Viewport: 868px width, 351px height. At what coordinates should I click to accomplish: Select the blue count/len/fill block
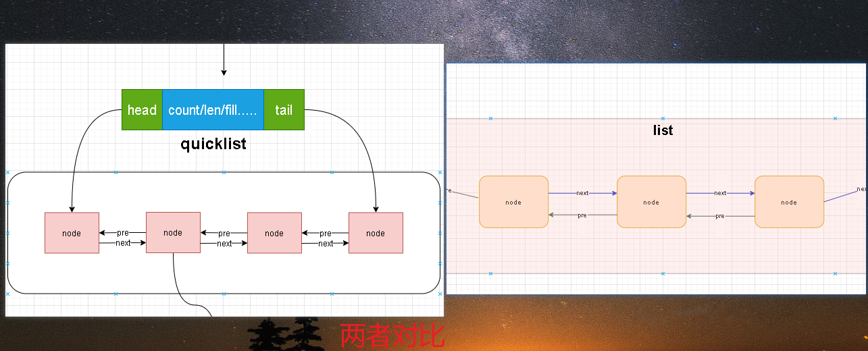pyautogui.click(x=213, y=109)
